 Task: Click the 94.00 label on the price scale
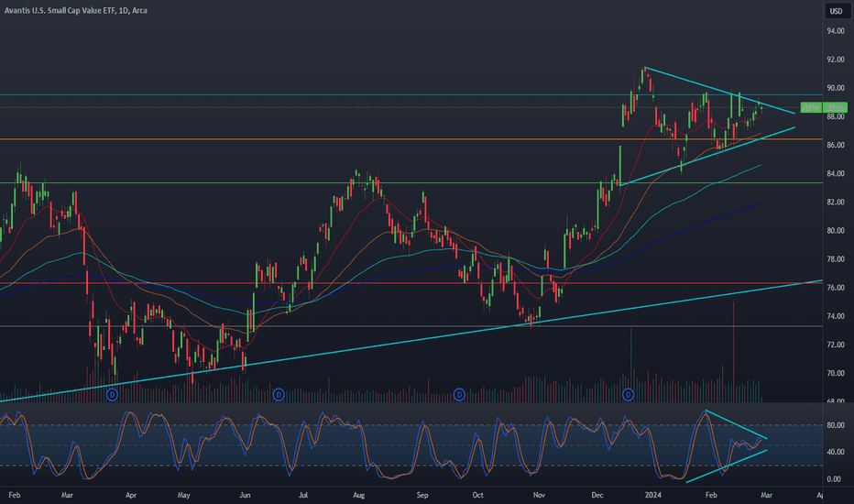point(836,31)
